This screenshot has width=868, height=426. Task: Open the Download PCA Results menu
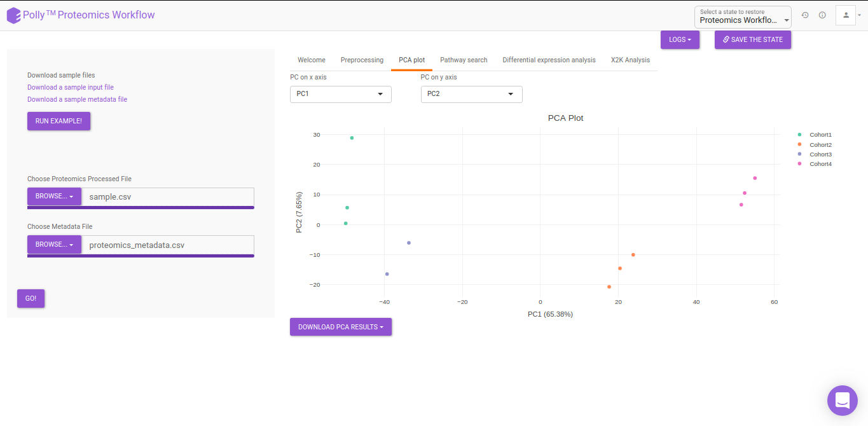341,327
